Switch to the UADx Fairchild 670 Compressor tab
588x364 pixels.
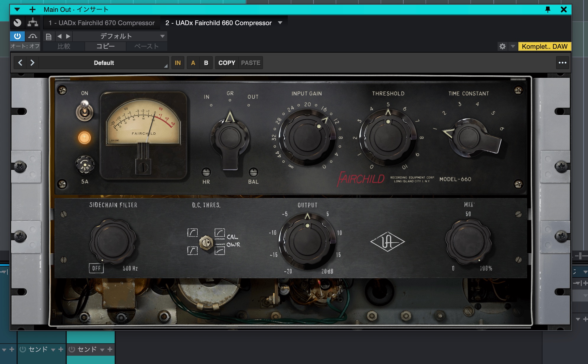point(102,23)
